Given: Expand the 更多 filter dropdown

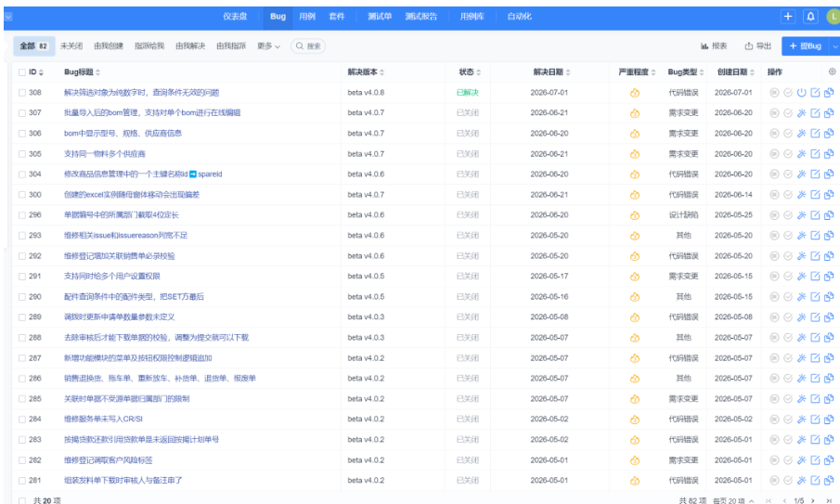Looking at the screenshot, I should tap(268, 46).
